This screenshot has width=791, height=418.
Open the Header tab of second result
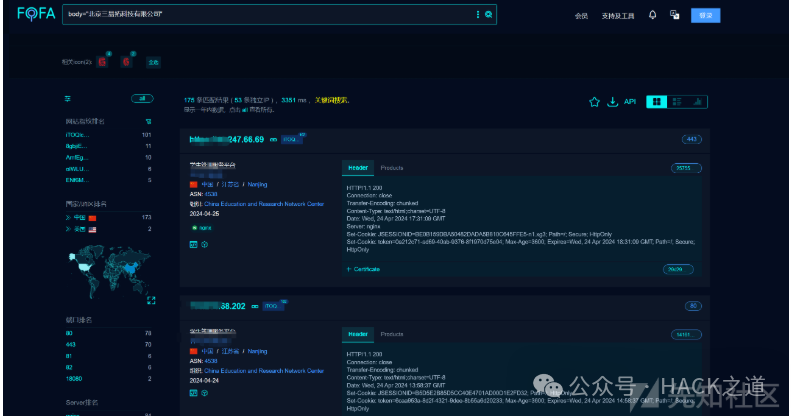pos(358,334)
